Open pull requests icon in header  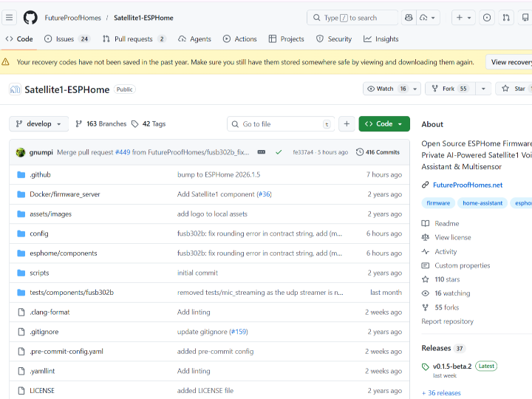coord(506,18)
